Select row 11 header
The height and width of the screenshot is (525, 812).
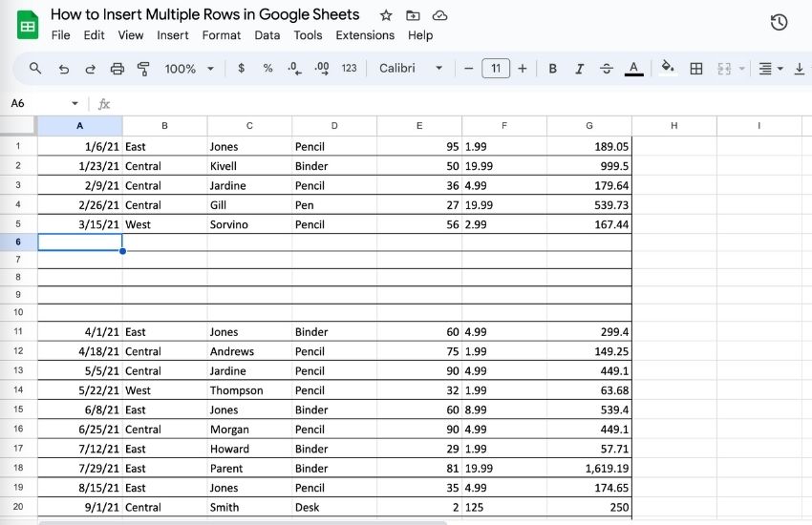[x=18, y=331]
